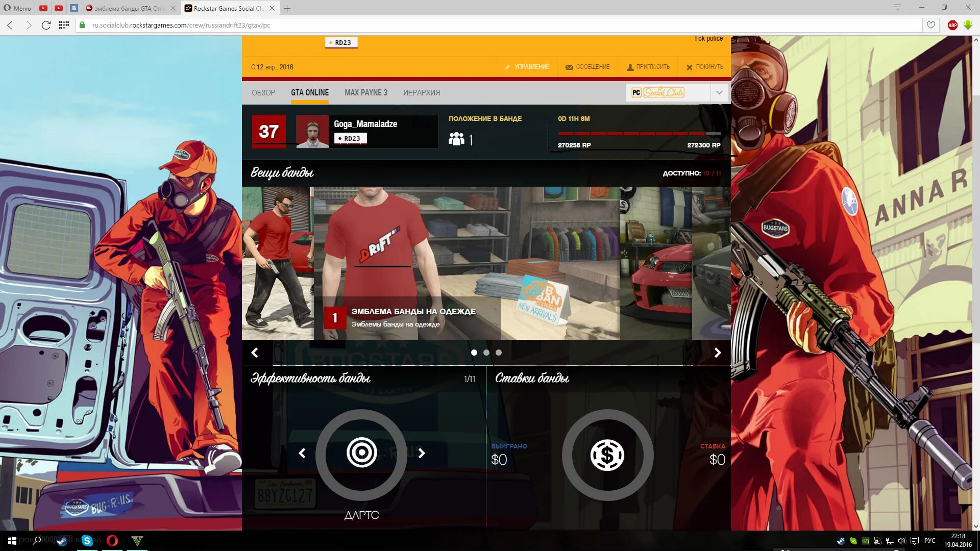Click the RD23 crew tag badge in header

coord(341,42)
